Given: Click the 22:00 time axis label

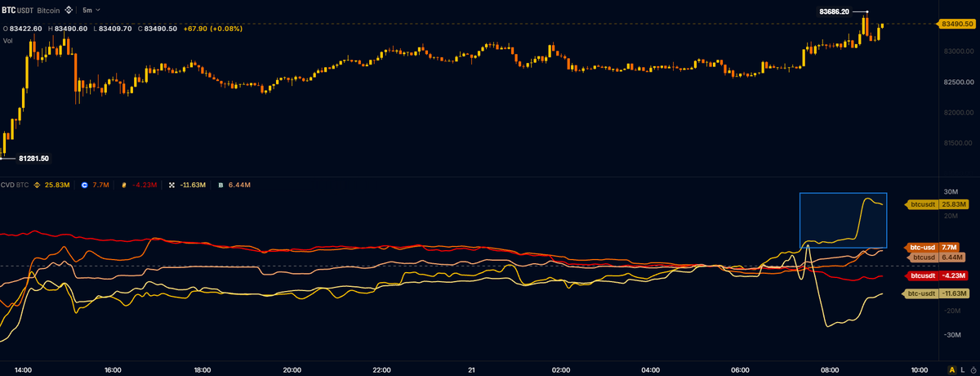Looking at the screenshot, I should pyautogui.click(x=382, y=370).
